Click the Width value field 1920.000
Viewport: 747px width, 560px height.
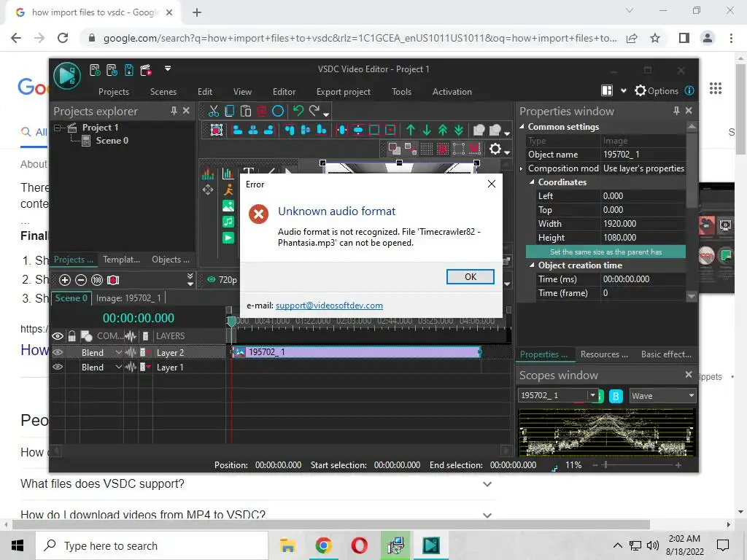coord(643,224)
